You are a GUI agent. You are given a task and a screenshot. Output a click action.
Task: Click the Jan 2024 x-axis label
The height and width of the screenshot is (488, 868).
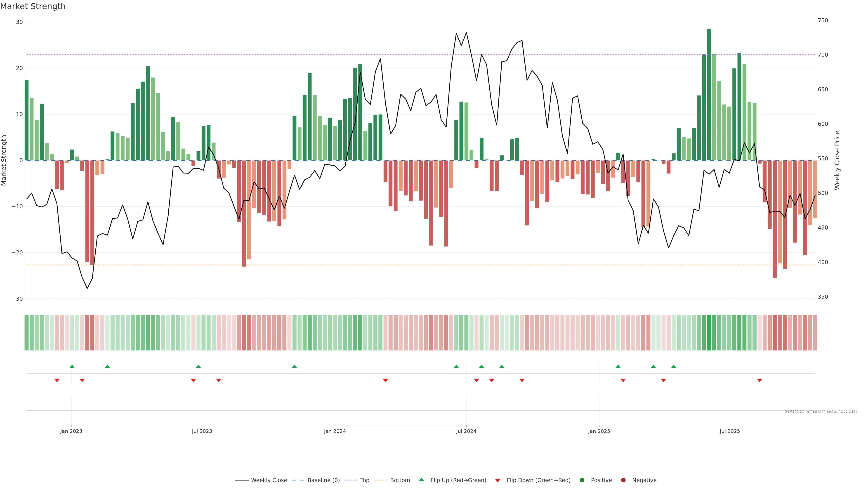pyautogui.click(x=335, y=431)
